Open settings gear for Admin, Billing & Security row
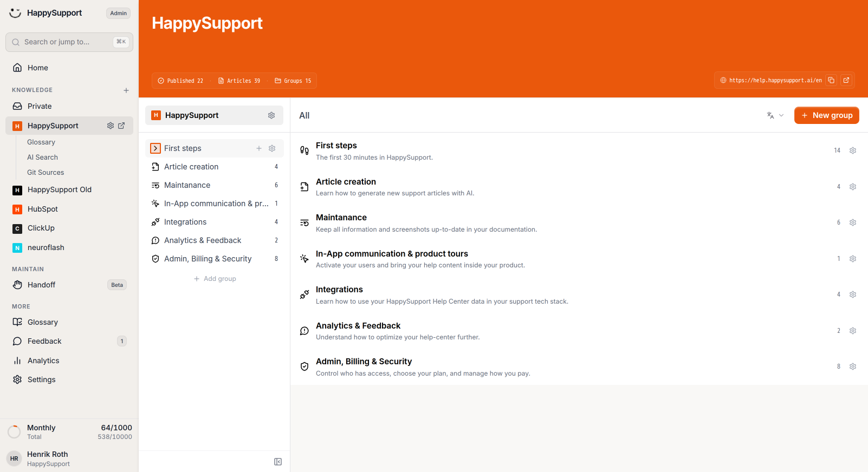Image resolution: width=868 pixels, height=472 pixels. click(x=853, y=366)
